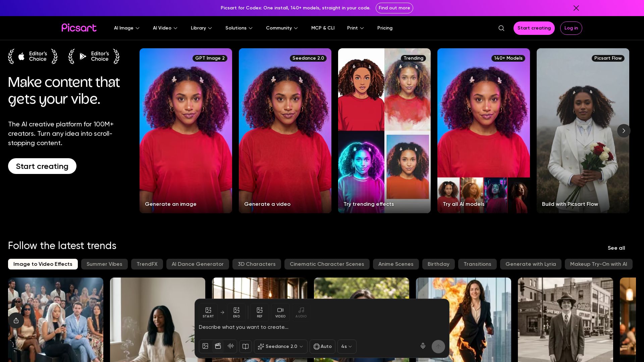644x362 pixels.
Task: Expand the Library menu
Action: (201, 28)
